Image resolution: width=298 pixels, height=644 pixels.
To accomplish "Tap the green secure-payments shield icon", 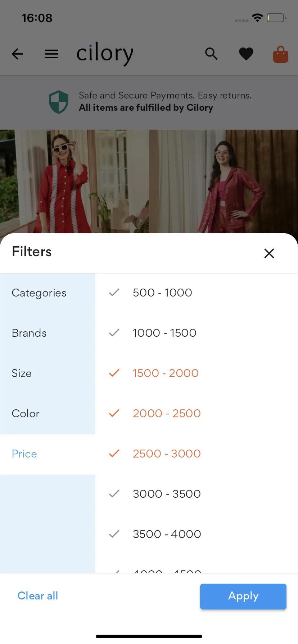I will 59,102.
